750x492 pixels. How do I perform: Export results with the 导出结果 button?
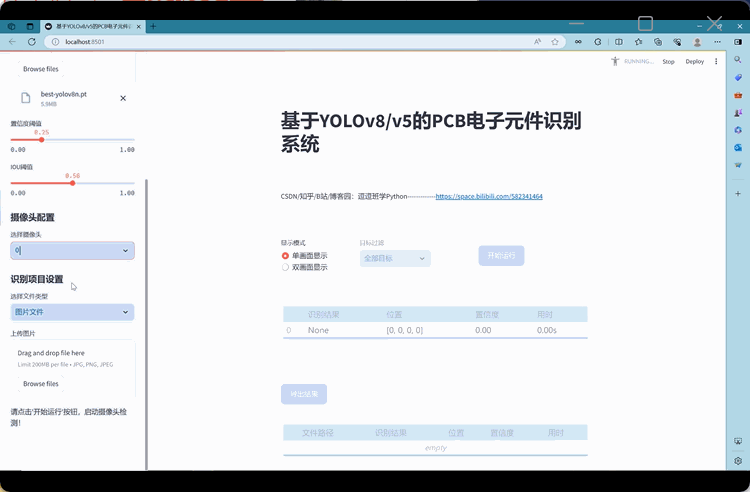point(304,394)
